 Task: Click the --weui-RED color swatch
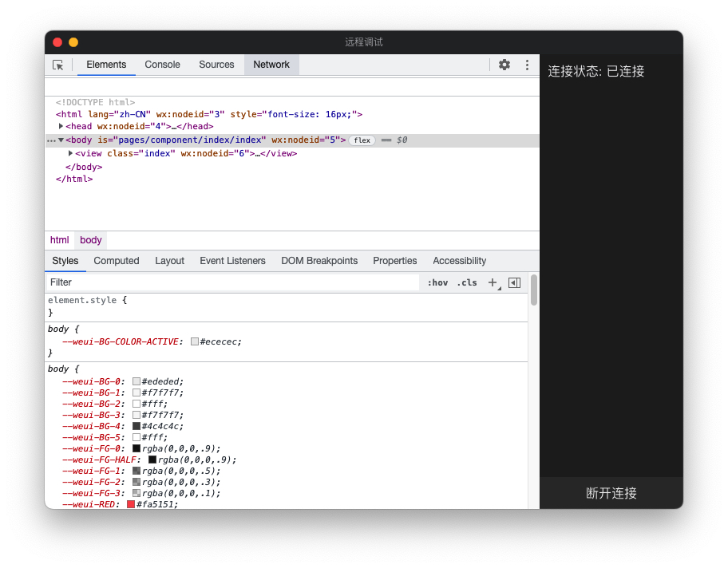pyautogui.click(x=131, y=504)
